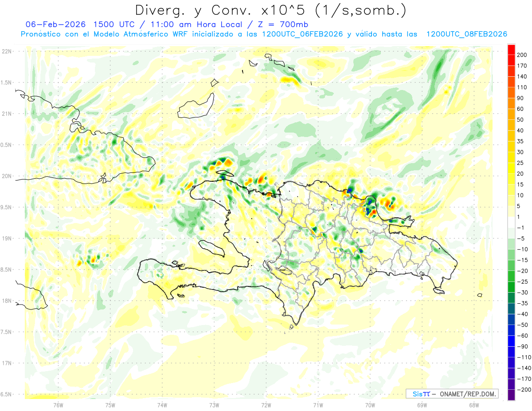
Task: Click the 72W longitude label
Action: [x=266, y=404]
